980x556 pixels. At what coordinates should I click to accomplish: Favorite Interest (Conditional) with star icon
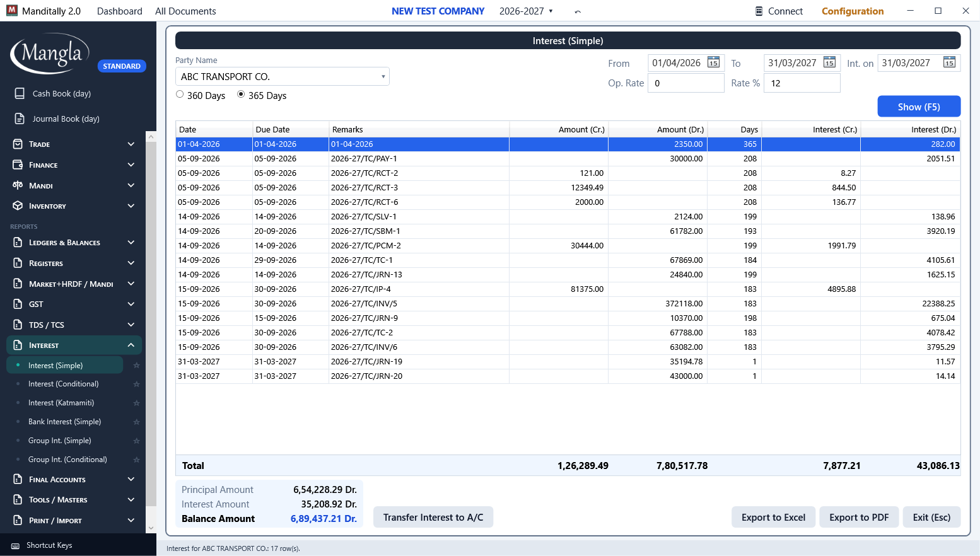136,384
